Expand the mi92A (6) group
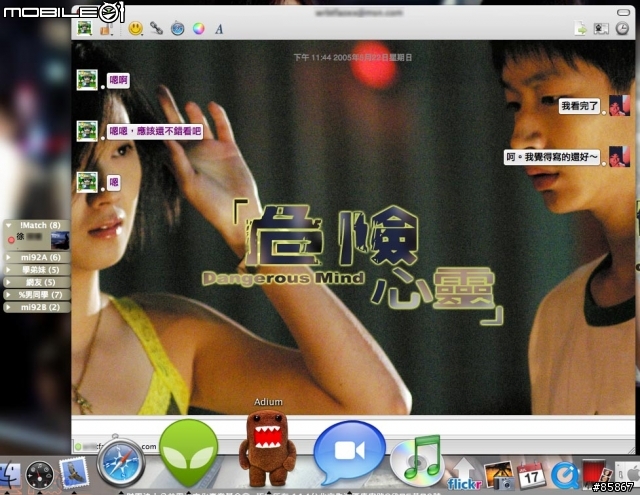Image resolution: width=640 pixels, height=495 pixels. click(x=8, y=257)
